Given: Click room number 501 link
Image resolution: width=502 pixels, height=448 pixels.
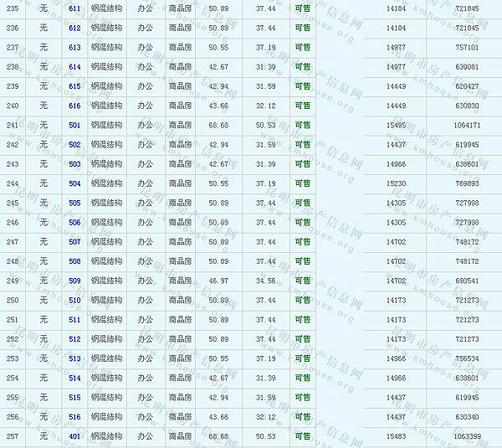Looking at the screenshot, I should pos(74,126).
